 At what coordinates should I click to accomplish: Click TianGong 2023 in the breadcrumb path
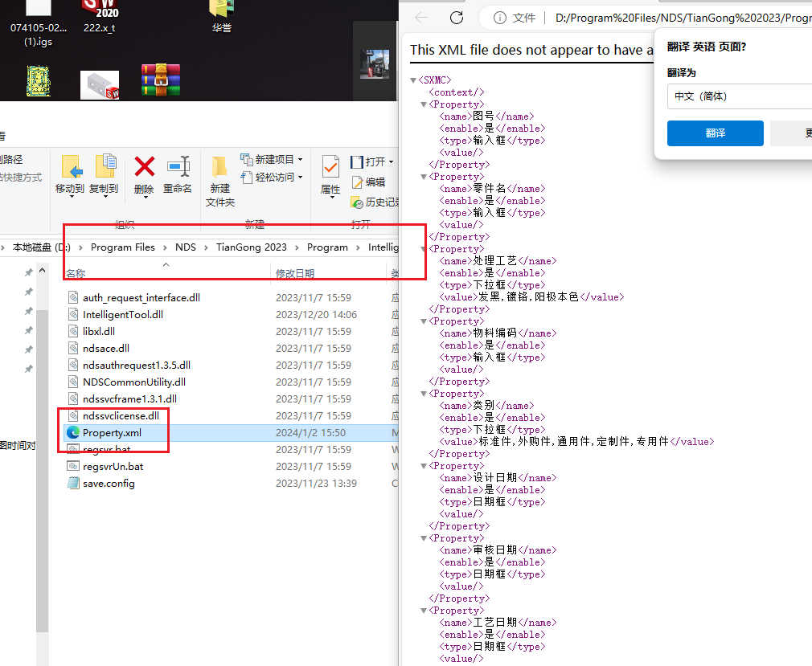click(251, 247)
